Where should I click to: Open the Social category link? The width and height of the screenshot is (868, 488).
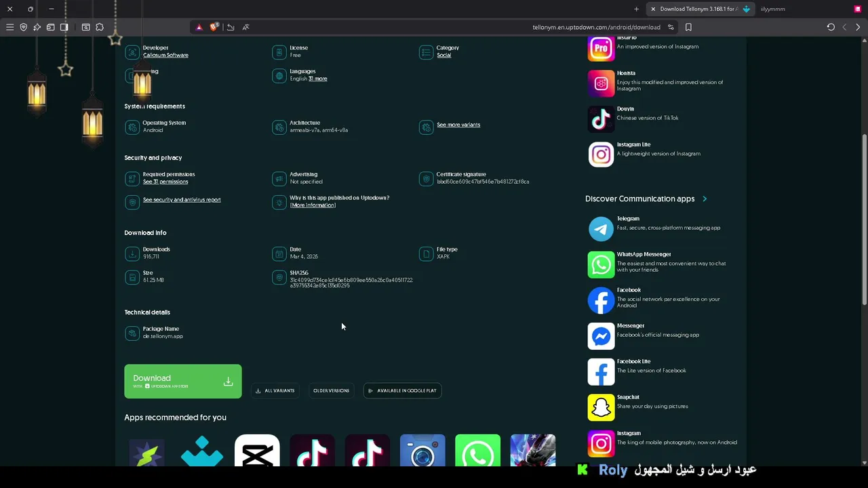pos(443,55)
